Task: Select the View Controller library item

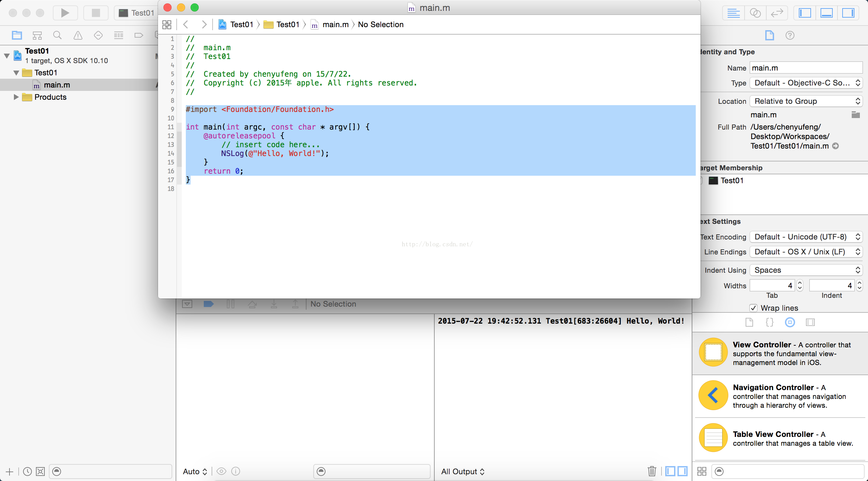Action: tap(780, 353)
